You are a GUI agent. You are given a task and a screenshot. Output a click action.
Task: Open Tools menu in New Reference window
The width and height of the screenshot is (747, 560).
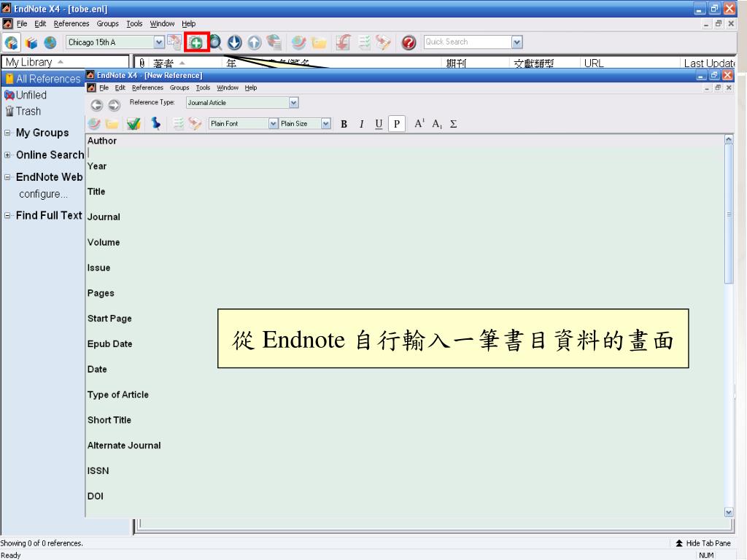(x=203, y=87)
